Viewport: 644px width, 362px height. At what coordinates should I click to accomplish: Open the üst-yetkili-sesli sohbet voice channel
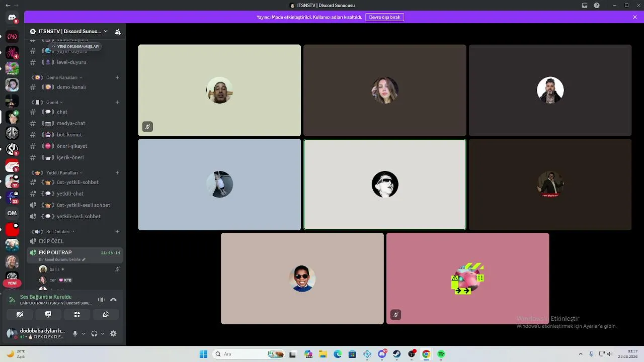point(74,205)
